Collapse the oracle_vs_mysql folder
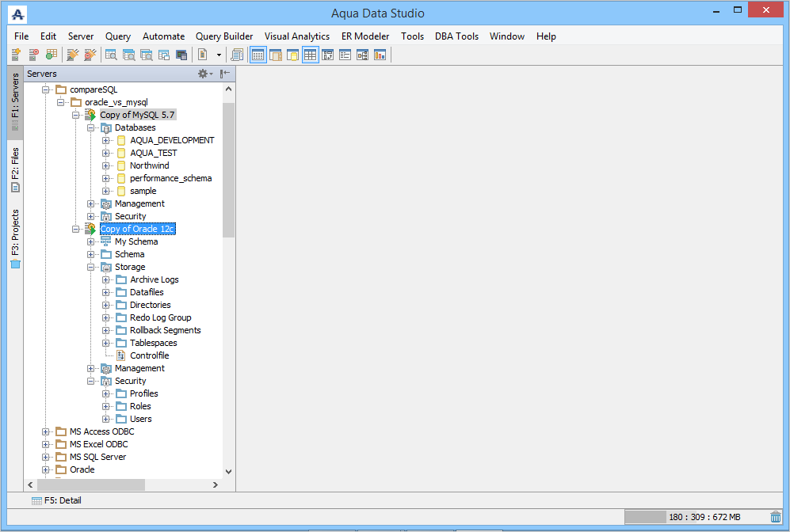This screenshot has width=790, height=532. pyautogui.click(x=60, y=102)
